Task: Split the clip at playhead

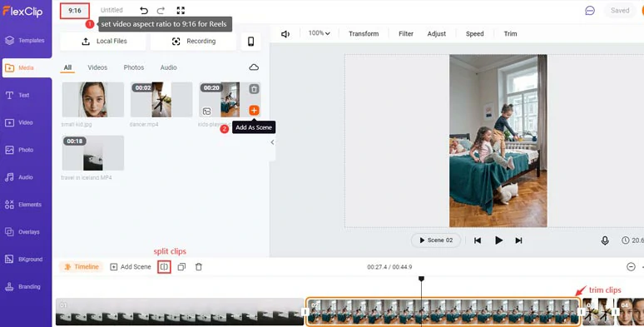Action: pyautogui.click(x=164, y=267)
